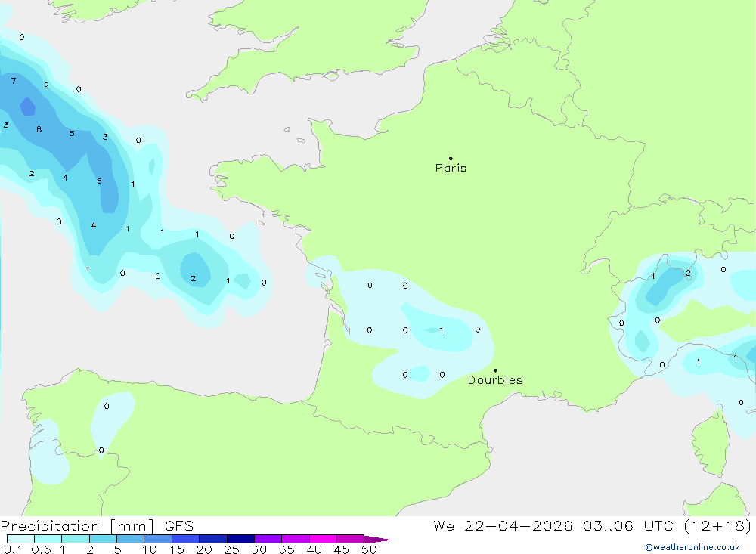Viewport: 756px width, 554px height.
Task: Click the legend label '50'
Action: (369, 549)
